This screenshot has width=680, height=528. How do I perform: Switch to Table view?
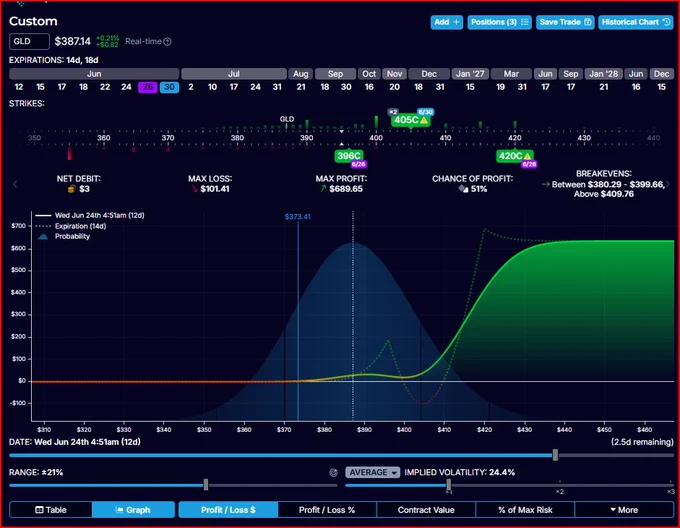(51, 510)
